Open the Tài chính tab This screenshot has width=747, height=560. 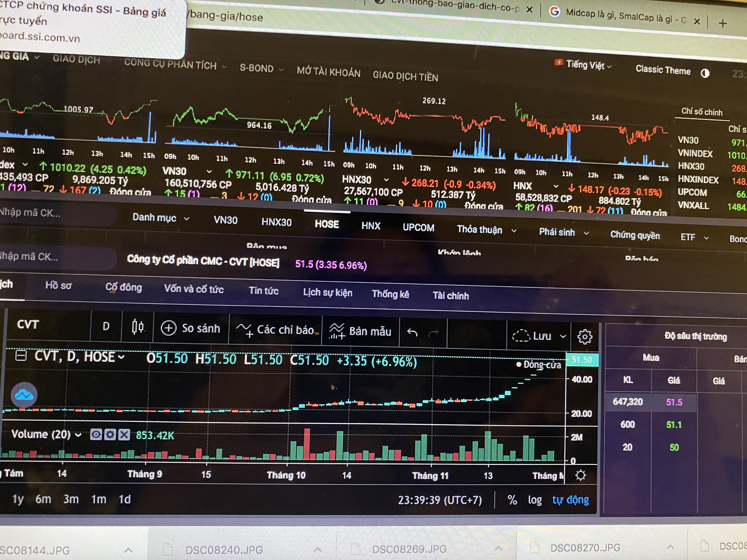coord(450,296)
